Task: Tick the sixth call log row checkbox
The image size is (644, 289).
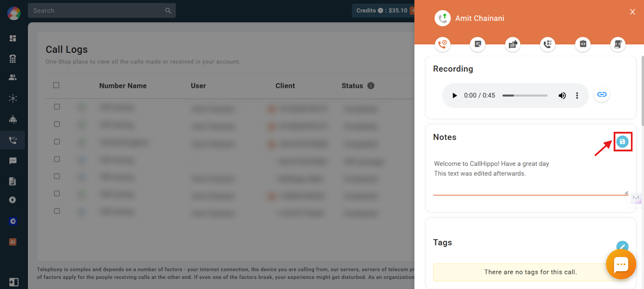Action: tap(57, 193)
